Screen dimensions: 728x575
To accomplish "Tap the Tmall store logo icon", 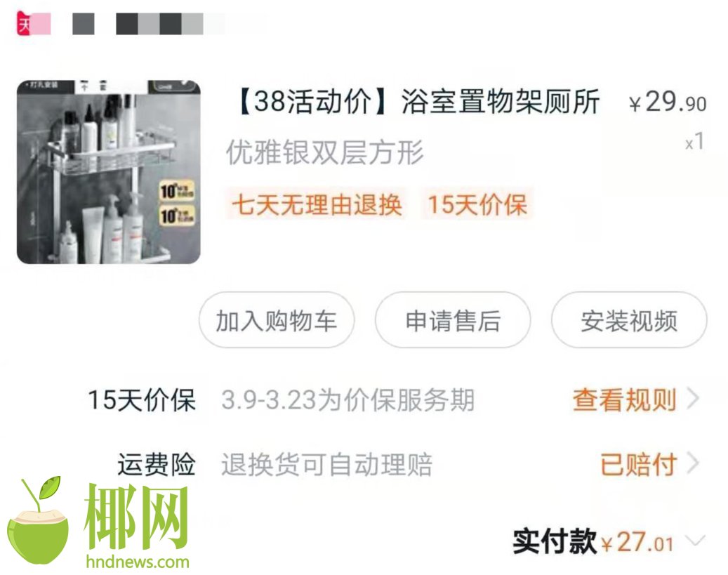I will coord(24,24).
